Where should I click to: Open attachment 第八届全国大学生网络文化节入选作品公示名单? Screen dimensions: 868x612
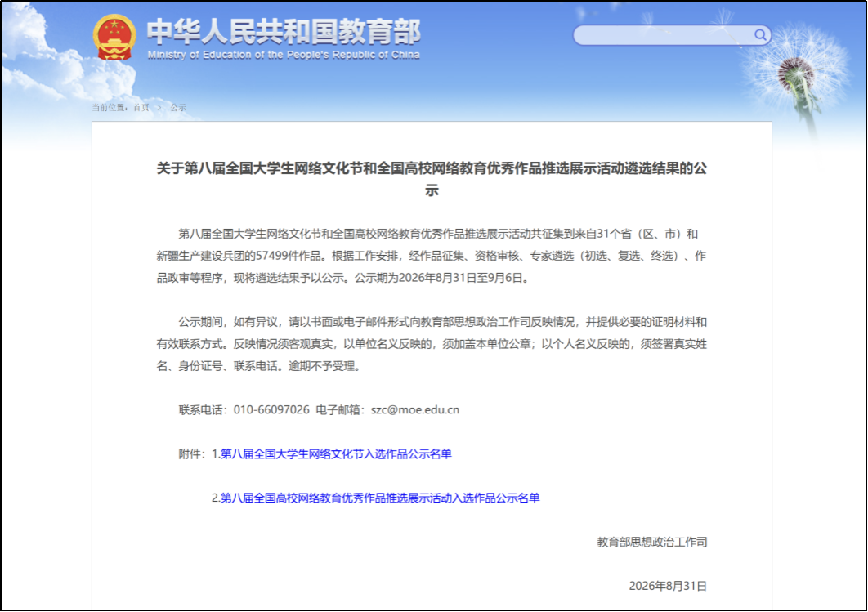click(336, 453)
